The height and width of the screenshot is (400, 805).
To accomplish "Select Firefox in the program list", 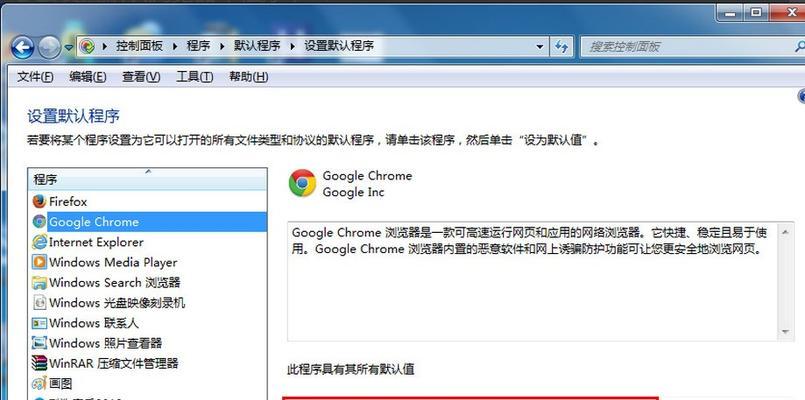I will click(148, 201).
